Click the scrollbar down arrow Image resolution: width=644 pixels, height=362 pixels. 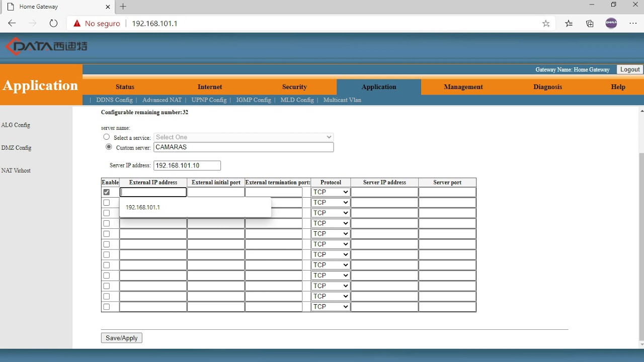(x=641, y=345)
